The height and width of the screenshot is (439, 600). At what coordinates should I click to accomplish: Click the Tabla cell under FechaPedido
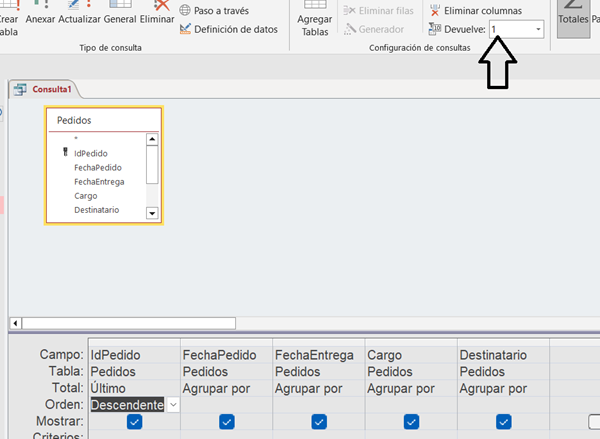(x=227, y=372)
